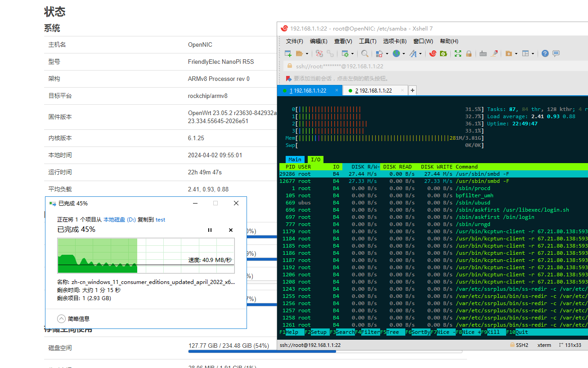The image size is (588, 368).
Task: Click the keyboard mapping icon in Xshell toolbar
Action: tap(483, 53)
